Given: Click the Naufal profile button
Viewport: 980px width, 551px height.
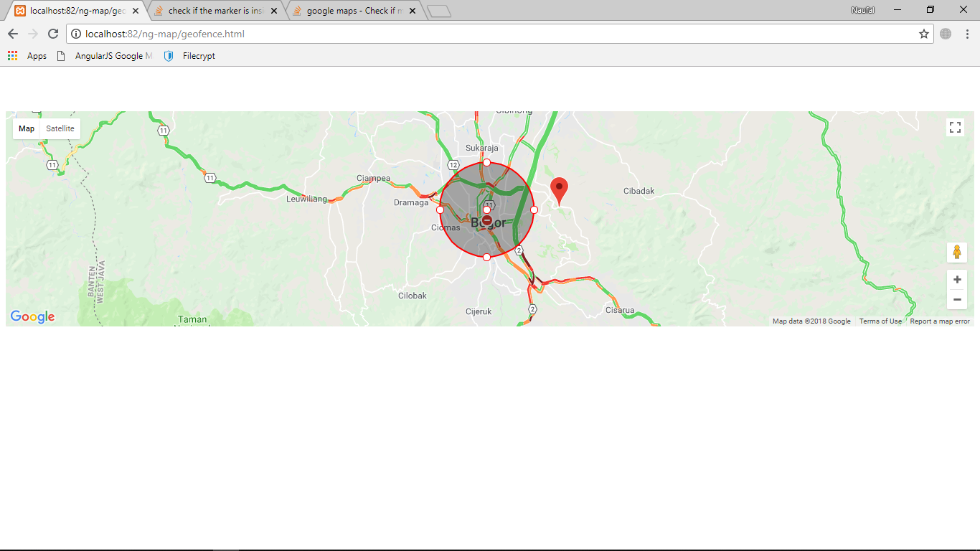Looking at the screenshot, I should coord(863,10).
